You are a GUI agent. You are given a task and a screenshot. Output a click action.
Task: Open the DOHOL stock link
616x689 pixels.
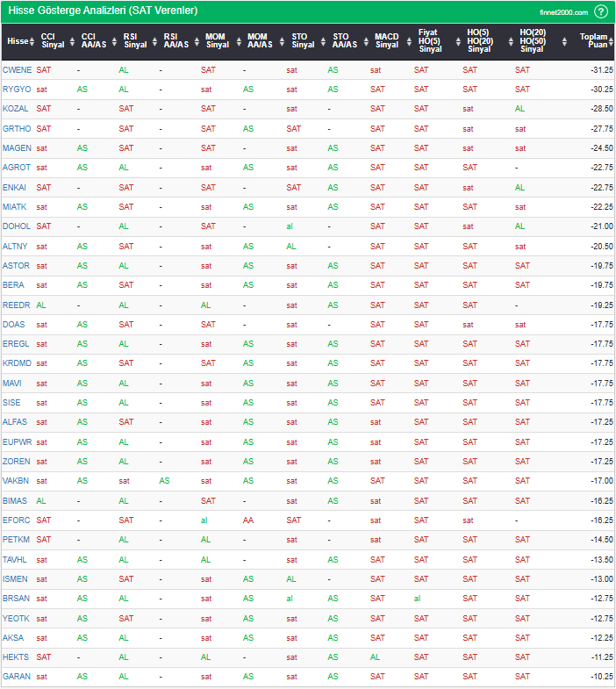coord(17,226)
